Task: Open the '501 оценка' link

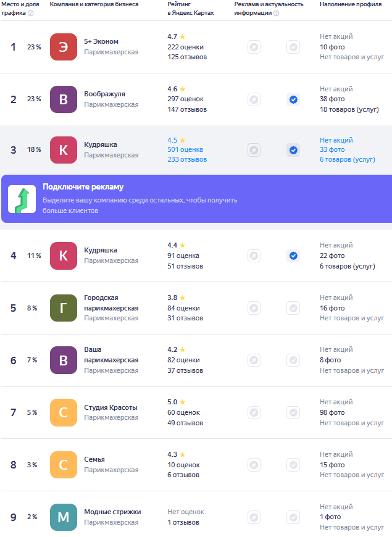Action: pos(185,149)
